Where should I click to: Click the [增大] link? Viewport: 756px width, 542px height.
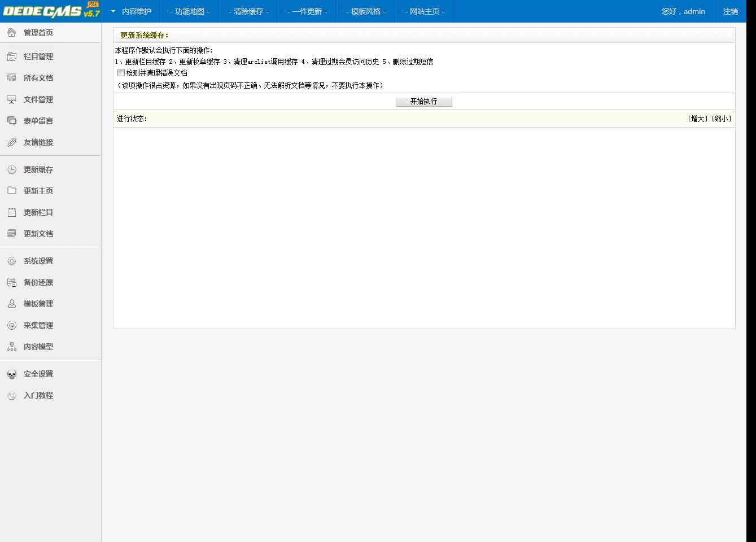tap(698, 119)
